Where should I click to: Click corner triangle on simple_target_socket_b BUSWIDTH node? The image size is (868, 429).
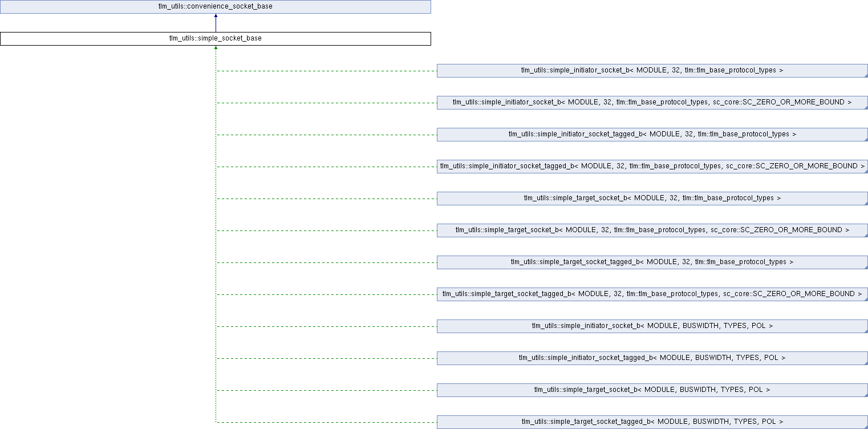click(x=865, y=394)
